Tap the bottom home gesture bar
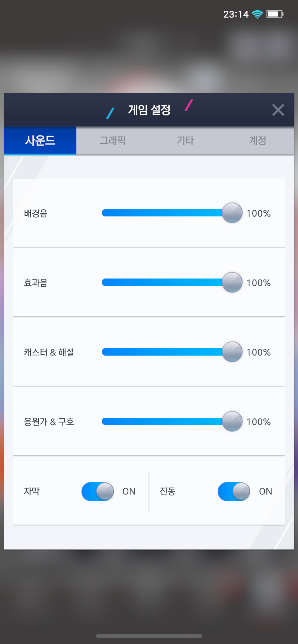The width and height of the screenshot is (298, 644). coord(149,636)
